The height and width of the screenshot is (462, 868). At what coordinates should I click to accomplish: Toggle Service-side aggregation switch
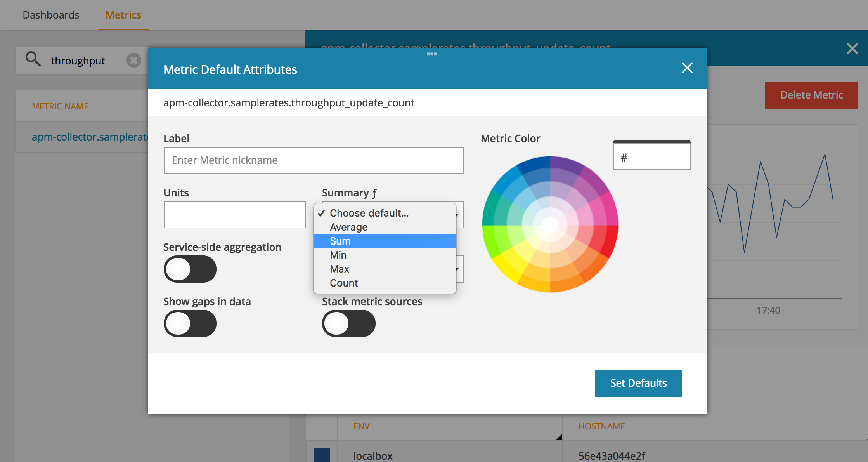[x=190, y=269]
